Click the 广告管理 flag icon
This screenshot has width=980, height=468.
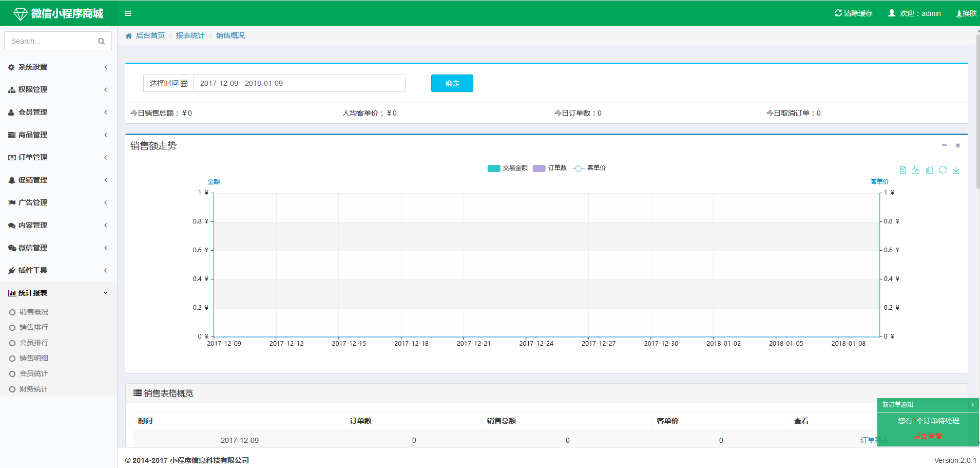12,203
